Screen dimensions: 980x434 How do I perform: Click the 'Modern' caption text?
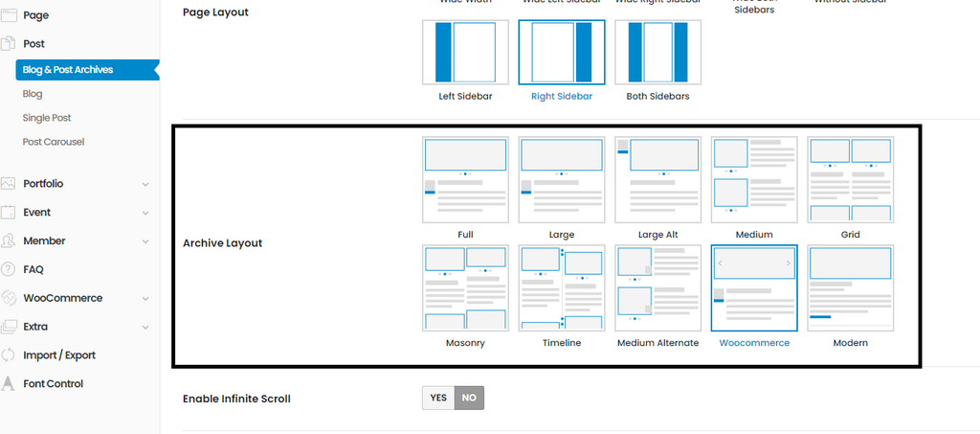[x=850, y=343]
